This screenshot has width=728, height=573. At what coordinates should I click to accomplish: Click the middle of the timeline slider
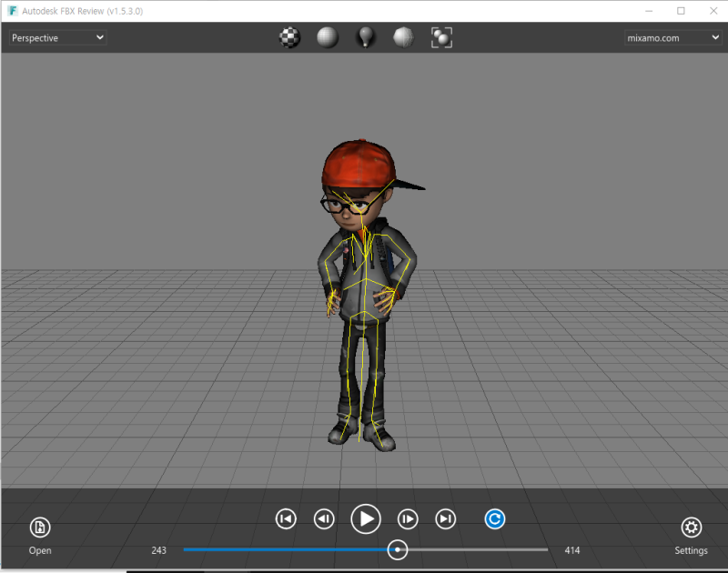click(364, 550)
